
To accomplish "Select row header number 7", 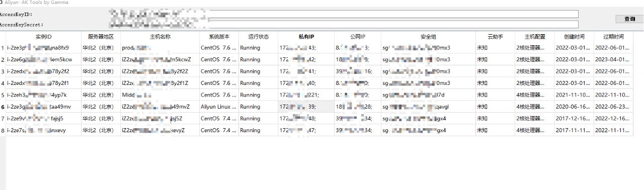I will 3,119.
